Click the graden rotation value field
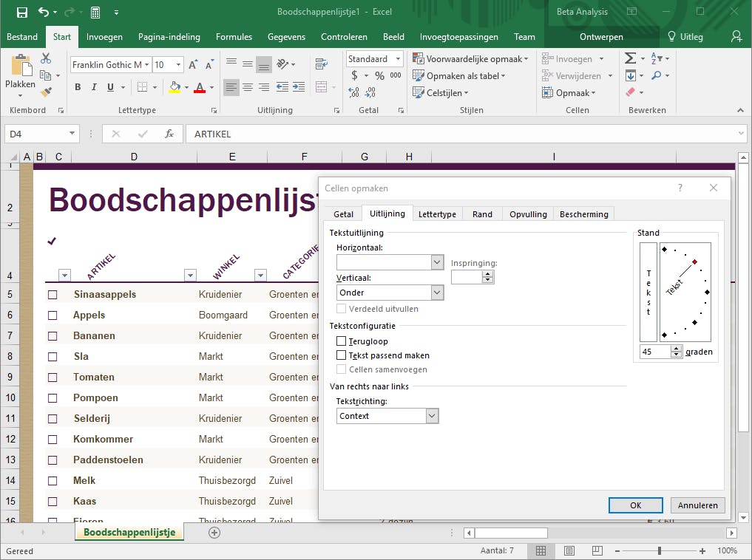The width and height of the screenshot is (752, 560). [655, 352]
